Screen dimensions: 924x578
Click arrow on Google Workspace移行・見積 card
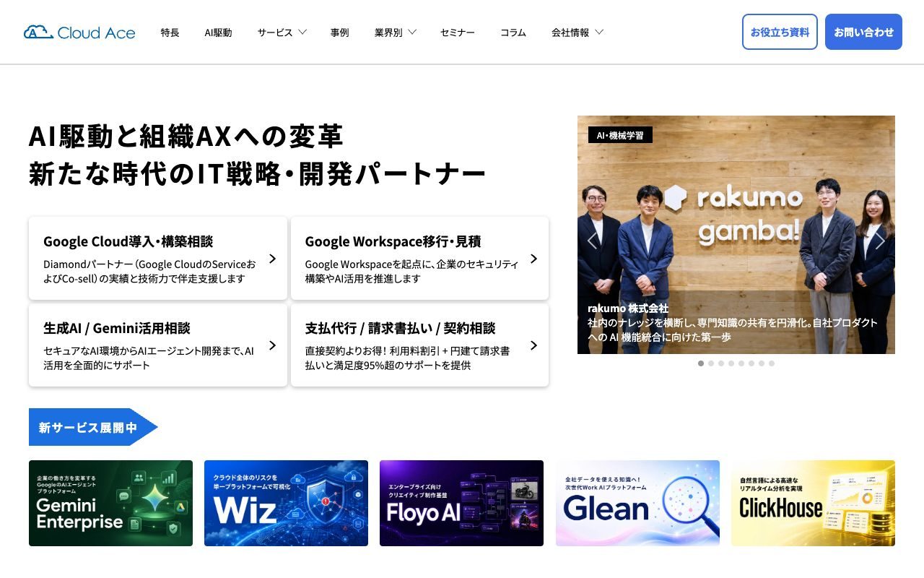[x=533, y=259]
